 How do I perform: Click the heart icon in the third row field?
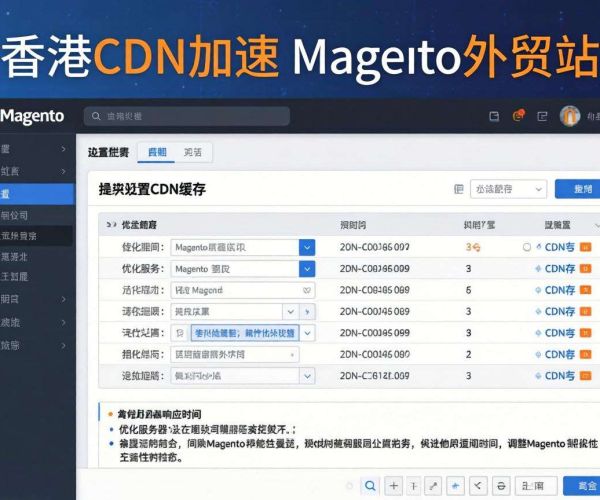pyautogui.click(x=307, y=290)
